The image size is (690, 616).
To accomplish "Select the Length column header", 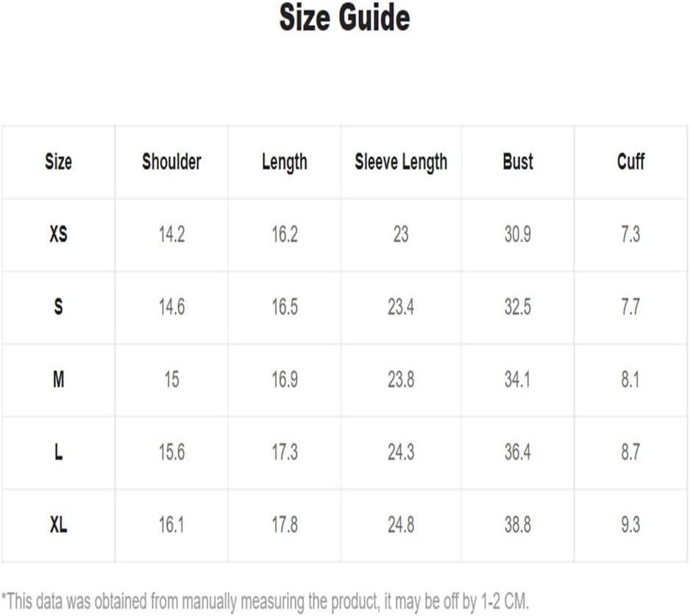I will (x=285, y=162).
